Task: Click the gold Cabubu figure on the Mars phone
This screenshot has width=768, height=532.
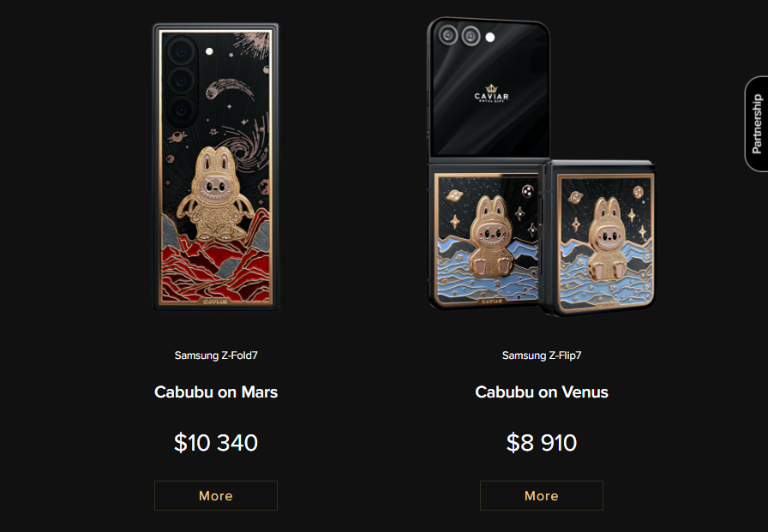Action: [x=215, y=194]
